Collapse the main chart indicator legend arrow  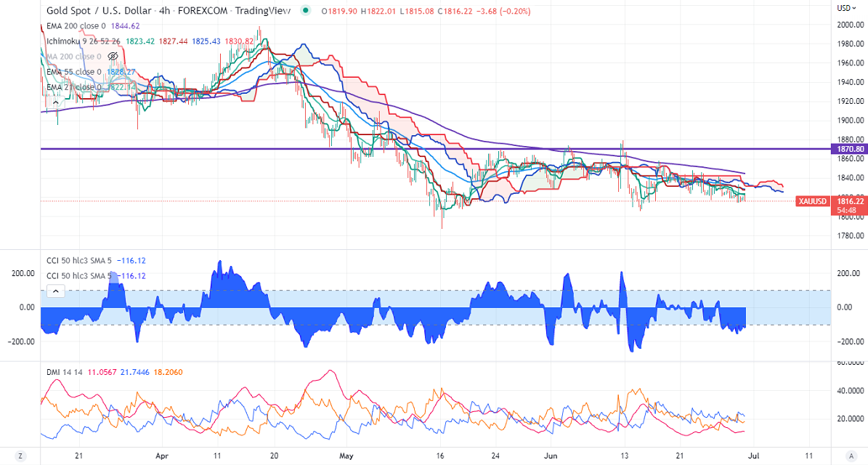(55, 102)
